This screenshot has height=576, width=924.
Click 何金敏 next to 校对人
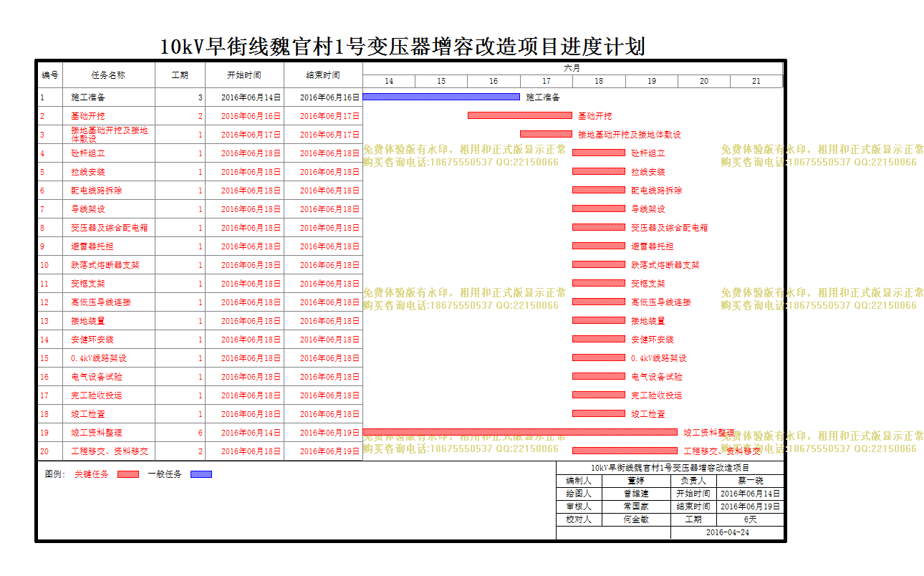click(636, 519)
